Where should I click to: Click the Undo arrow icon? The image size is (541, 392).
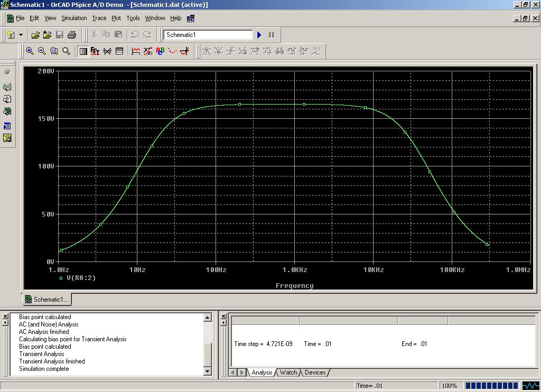(135, 34)
